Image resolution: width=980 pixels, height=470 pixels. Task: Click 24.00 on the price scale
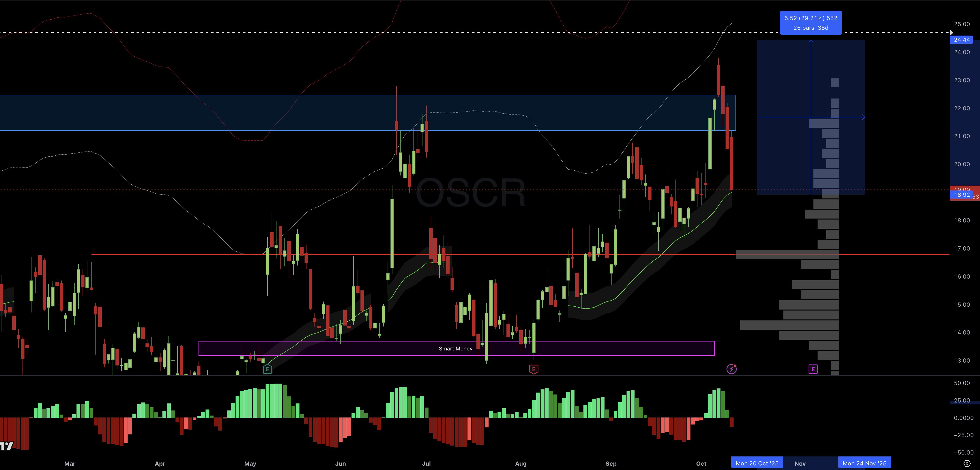(x=962, y=52)
